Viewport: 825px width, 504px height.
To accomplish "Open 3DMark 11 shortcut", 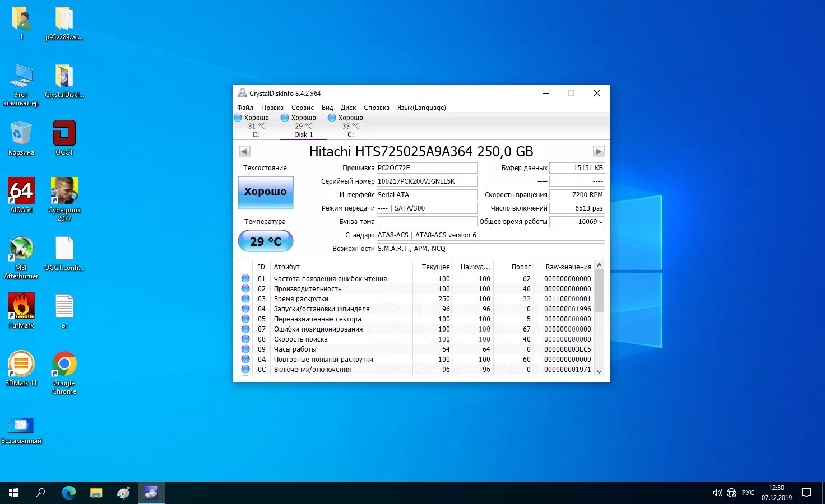I will (x=21, y=368).
